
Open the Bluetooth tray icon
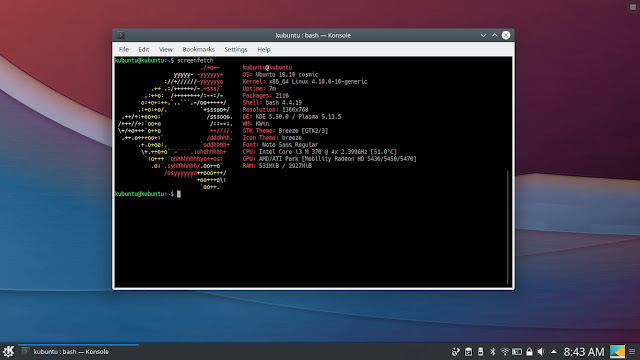[493, 351]
